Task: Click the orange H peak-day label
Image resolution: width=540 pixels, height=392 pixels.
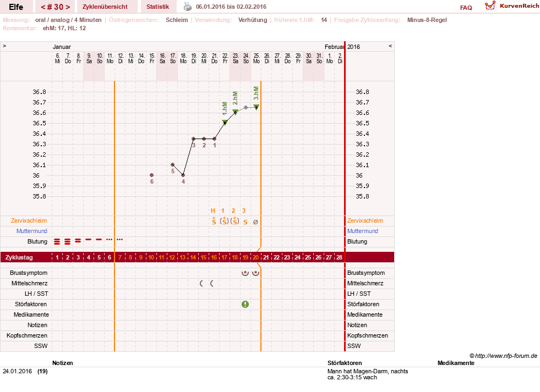Action: pyautogui.click(x=213, y=211)
